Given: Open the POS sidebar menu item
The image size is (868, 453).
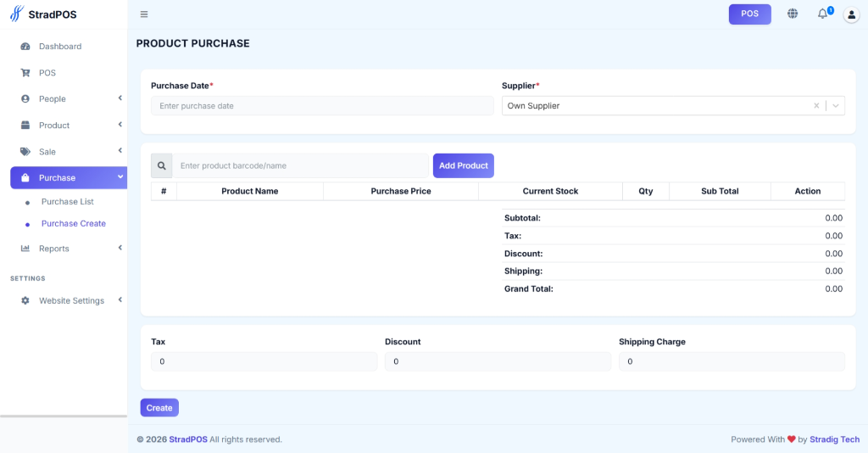Looking at the screenshot, I should [69, 73].
